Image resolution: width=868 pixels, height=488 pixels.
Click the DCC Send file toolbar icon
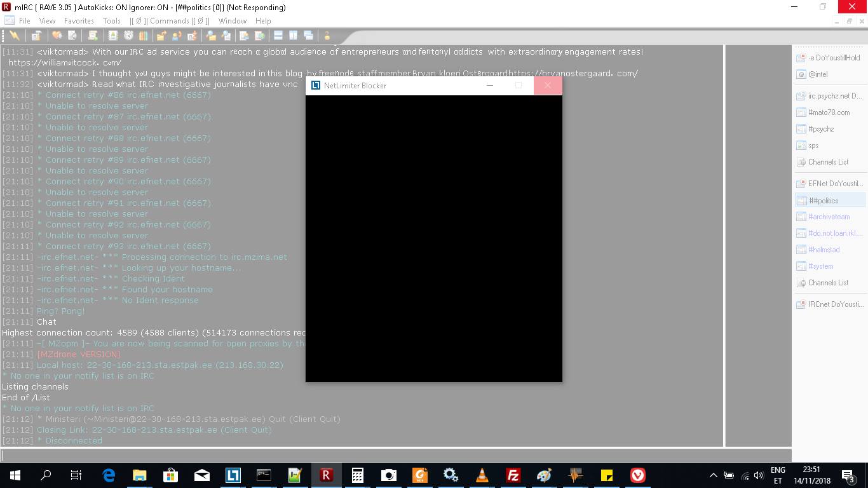click(161, 36)
